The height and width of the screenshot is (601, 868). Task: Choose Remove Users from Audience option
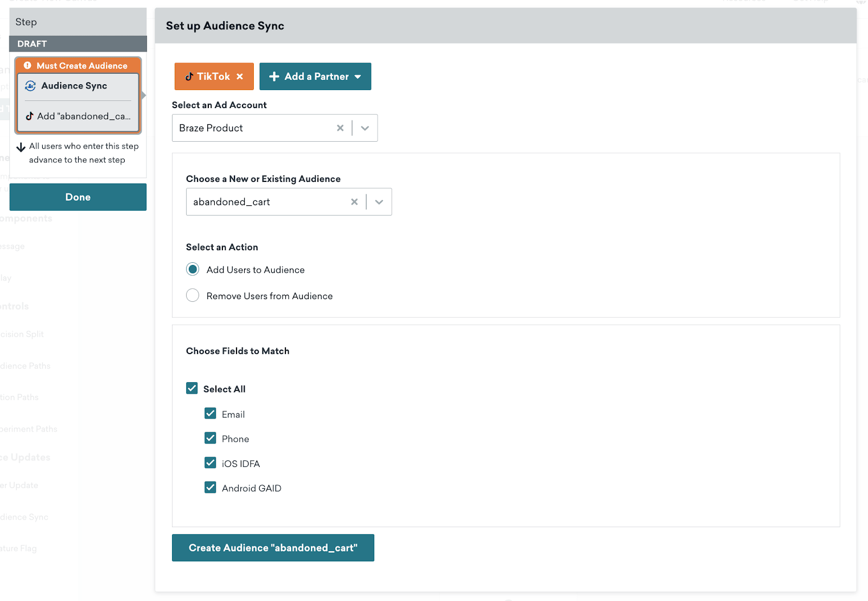click(x=193, y=295)
